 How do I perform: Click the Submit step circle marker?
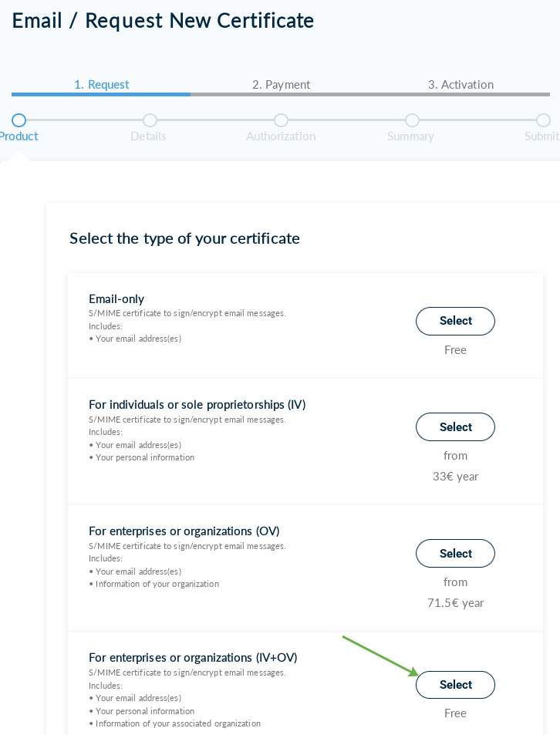pos(543,120)
